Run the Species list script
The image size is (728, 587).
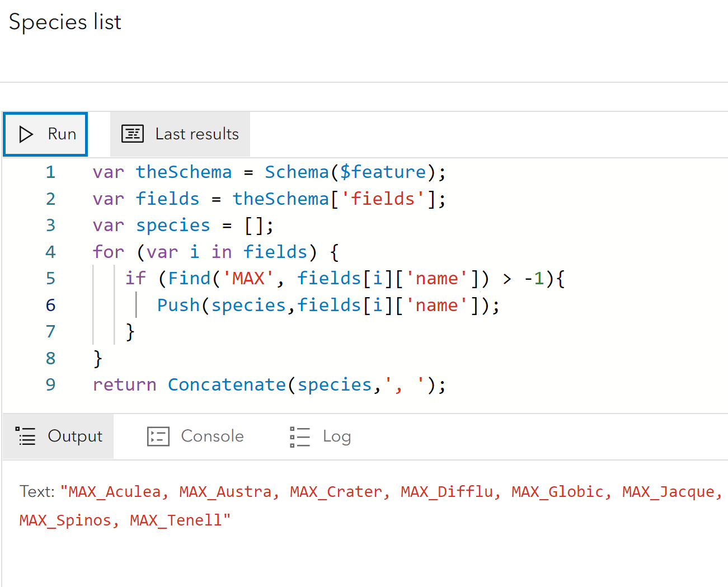[x=45, y=134]
